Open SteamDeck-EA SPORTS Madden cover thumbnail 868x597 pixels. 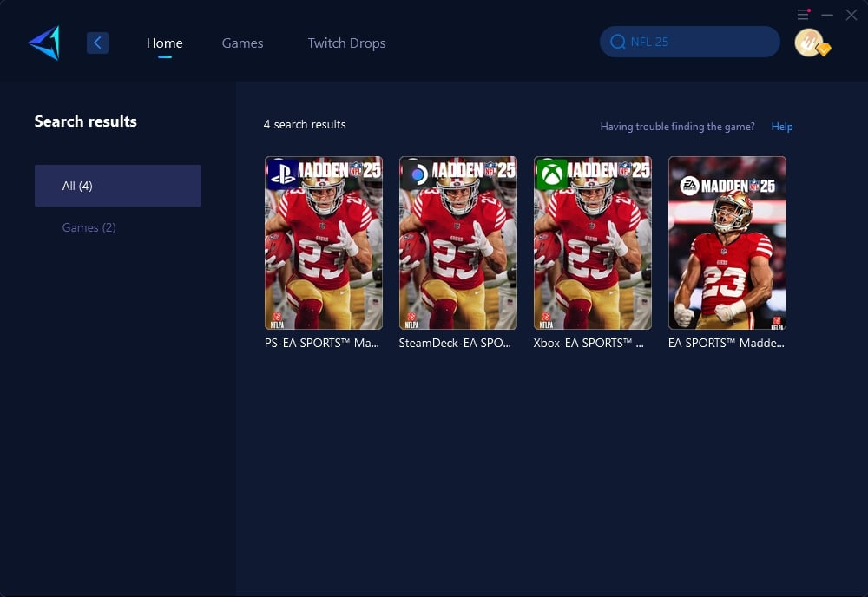458,243
